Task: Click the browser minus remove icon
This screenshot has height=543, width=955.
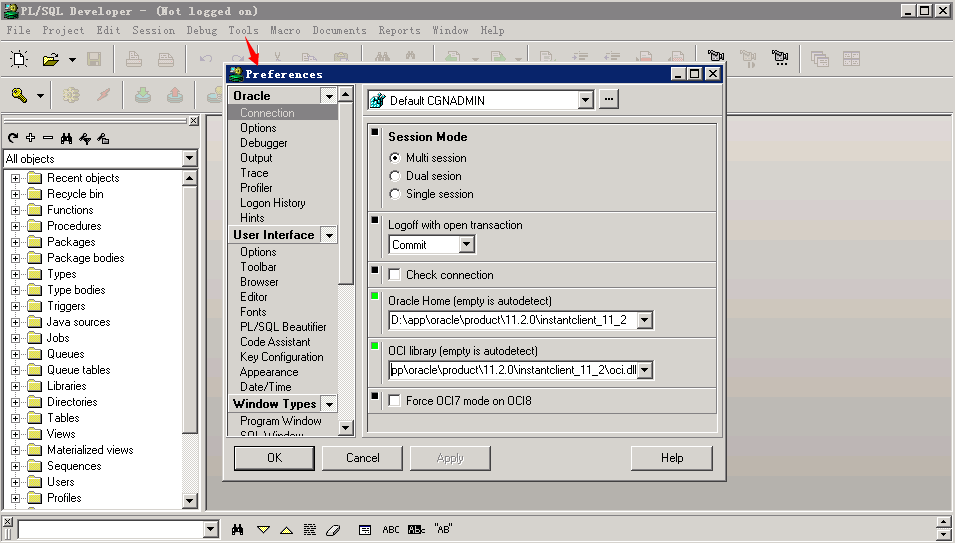Action: click(x=48, y=138)
